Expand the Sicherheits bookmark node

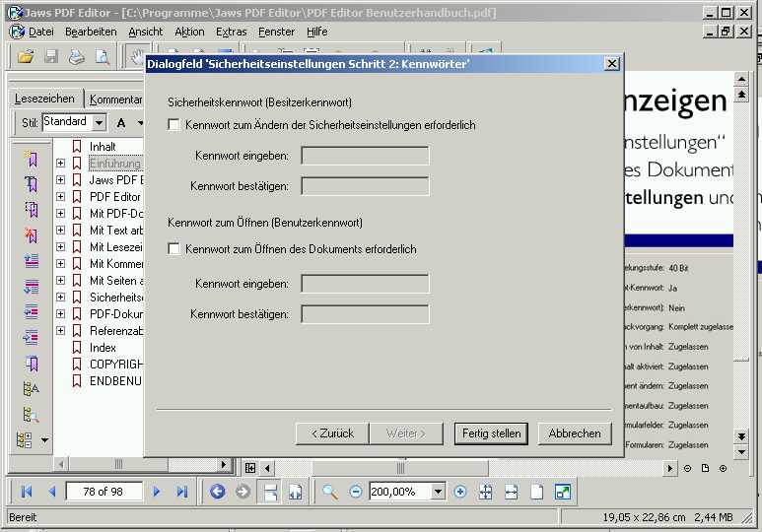click(x=60, y=298)
